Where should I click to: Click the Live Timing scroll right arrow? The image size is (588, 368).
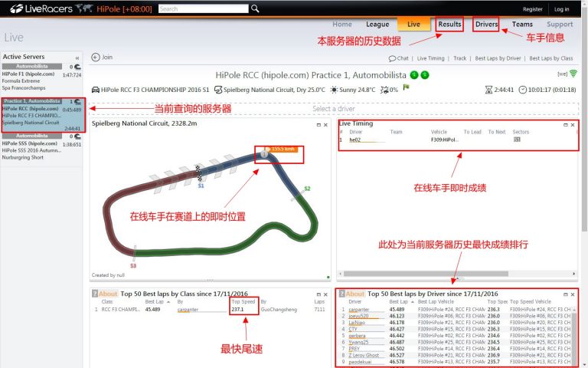click(573, 274)
